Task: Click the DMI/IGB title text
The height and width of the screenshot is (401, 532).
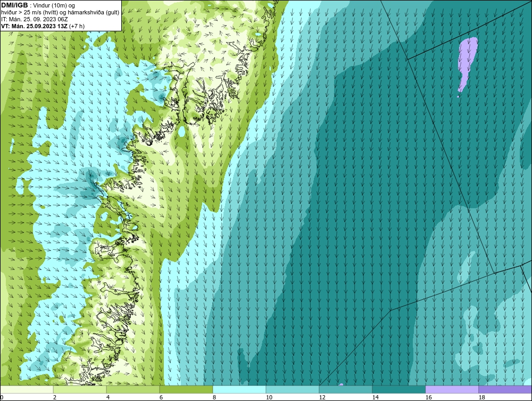Action: point(14,5)
